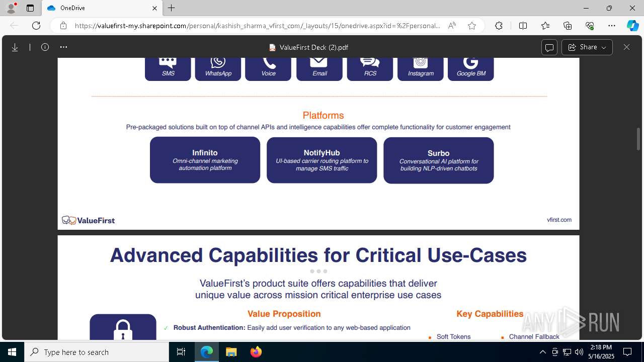Click the vfirst.com link text
This screenshot has width=644, height=362.
(x=559, y=220)
